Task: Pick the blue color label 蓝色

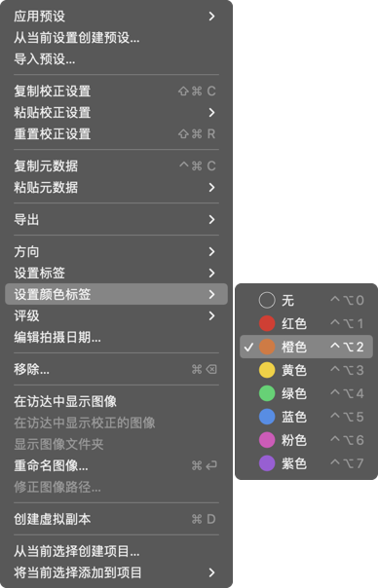Action: 306,417
